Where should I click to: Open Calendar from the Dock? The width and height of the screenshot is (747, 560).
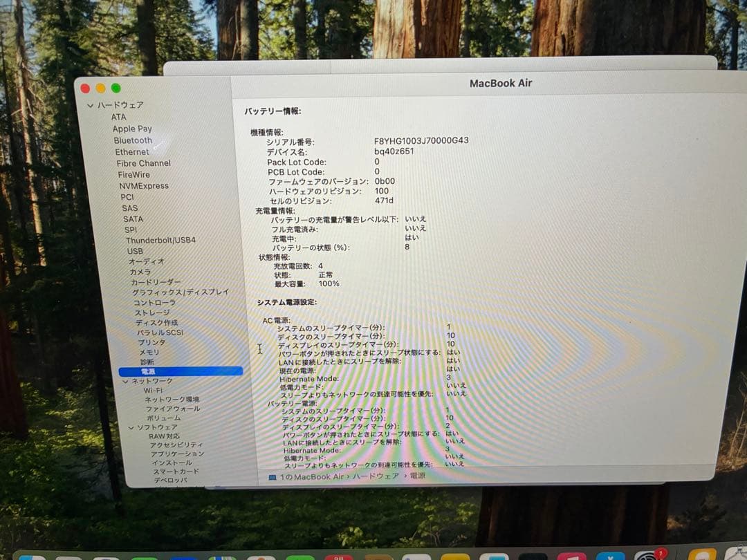pyautogui.click(x=339, y=555)
